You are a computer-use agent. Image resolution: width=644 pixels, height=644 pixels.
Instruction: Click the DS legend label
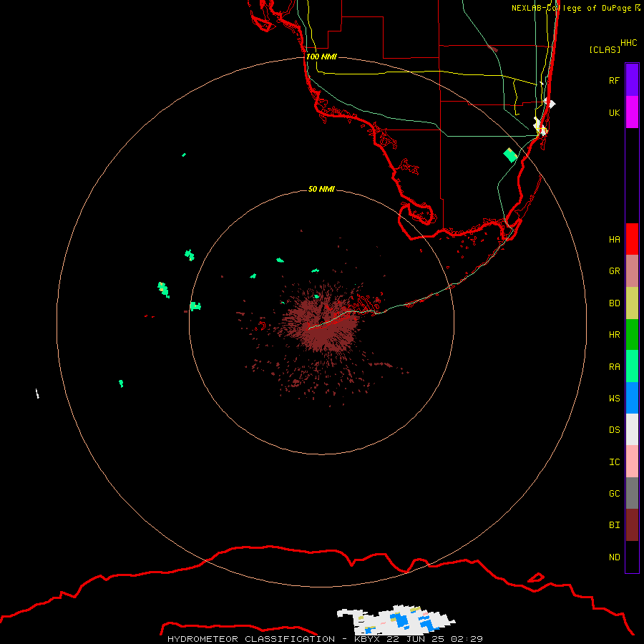coord(615,429)
